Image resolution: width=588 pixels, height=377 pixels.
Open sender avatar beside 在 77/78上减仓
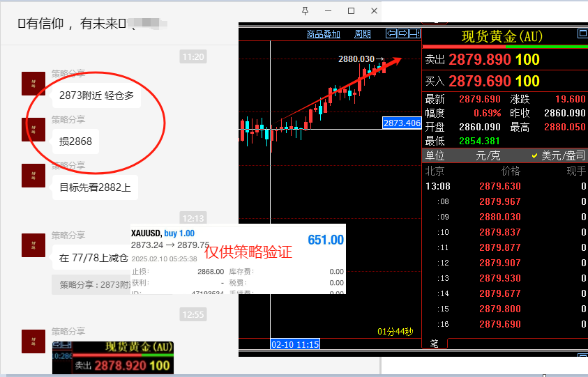[33, 245]
